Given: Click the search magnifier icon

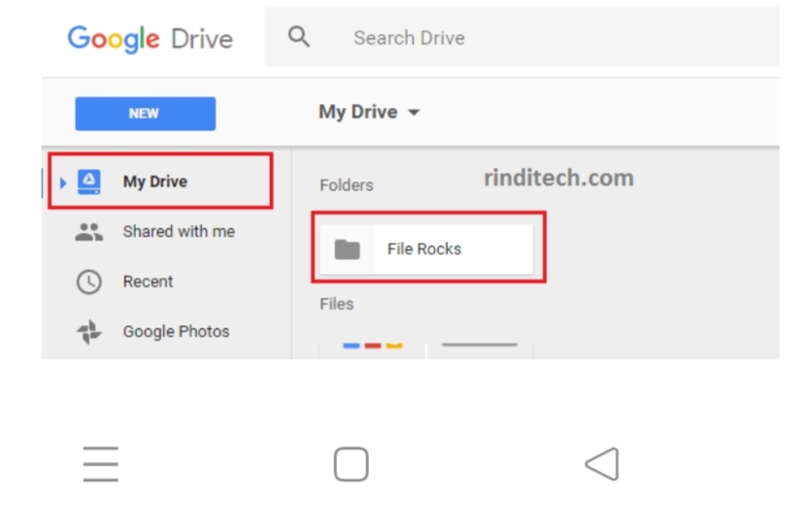Looking at the screenshot, I should (299, 37).
